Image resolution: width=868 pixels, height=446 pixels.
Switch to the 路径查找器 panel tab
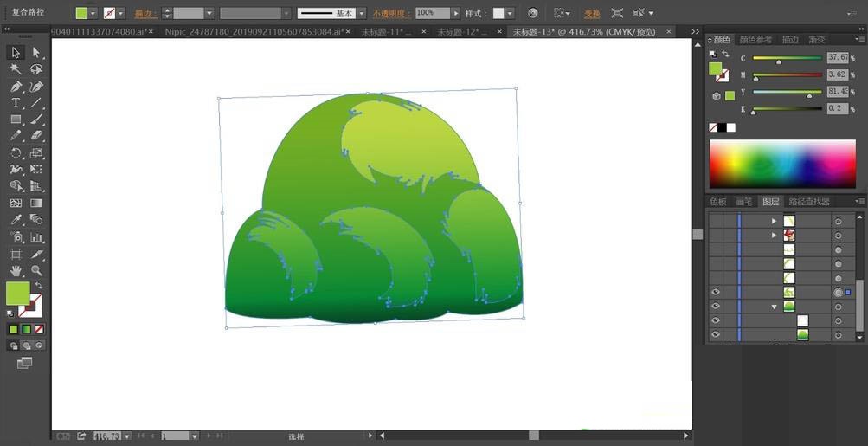(x=809, y=202)
